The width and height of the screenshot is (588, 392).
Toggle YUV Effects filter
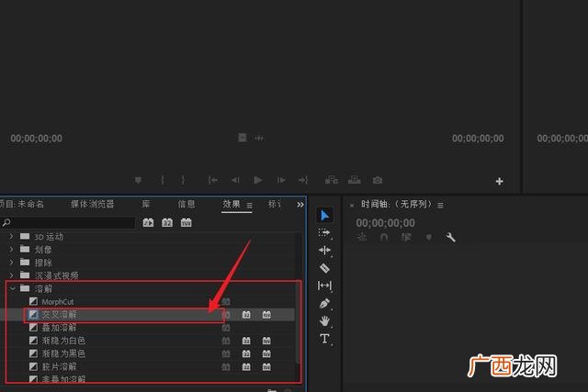pos(186,222)
